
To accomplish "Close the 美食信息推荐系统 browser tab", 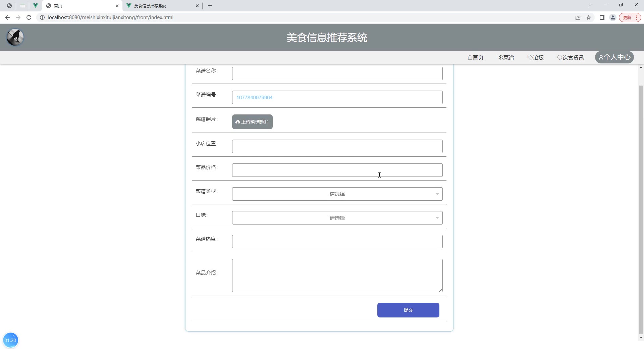I will click(197, 6).
